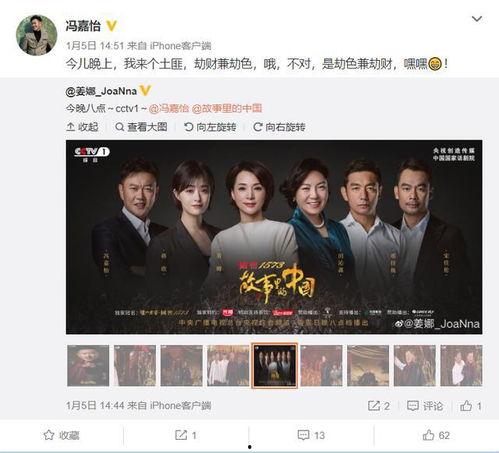Collapse the image with 收起
This screenshot has width=499, height=453.
click(82, 127)
